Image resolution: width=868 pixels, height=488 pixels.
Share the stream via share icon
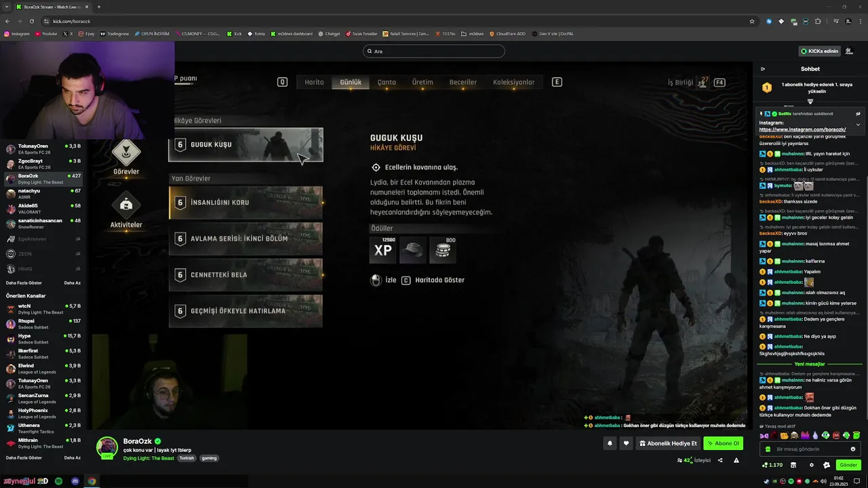[x=720, y=460]
